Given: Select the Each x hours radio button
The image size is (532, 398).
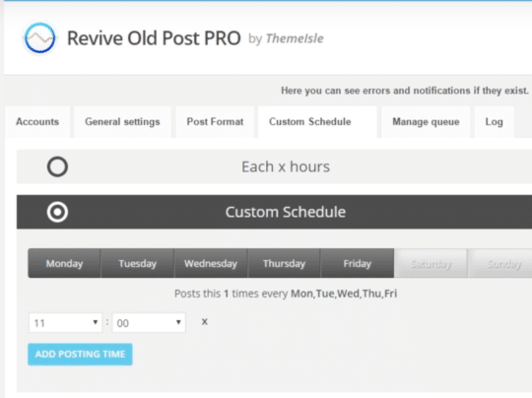Looking at the screenshot, I should [57, 166].
